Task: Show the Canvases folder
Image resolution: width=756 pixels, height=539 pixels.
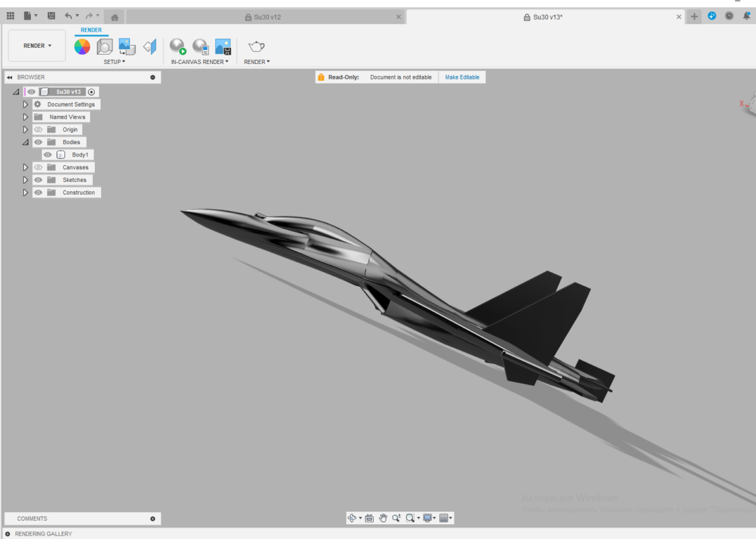Action: [x=38, y=167]
